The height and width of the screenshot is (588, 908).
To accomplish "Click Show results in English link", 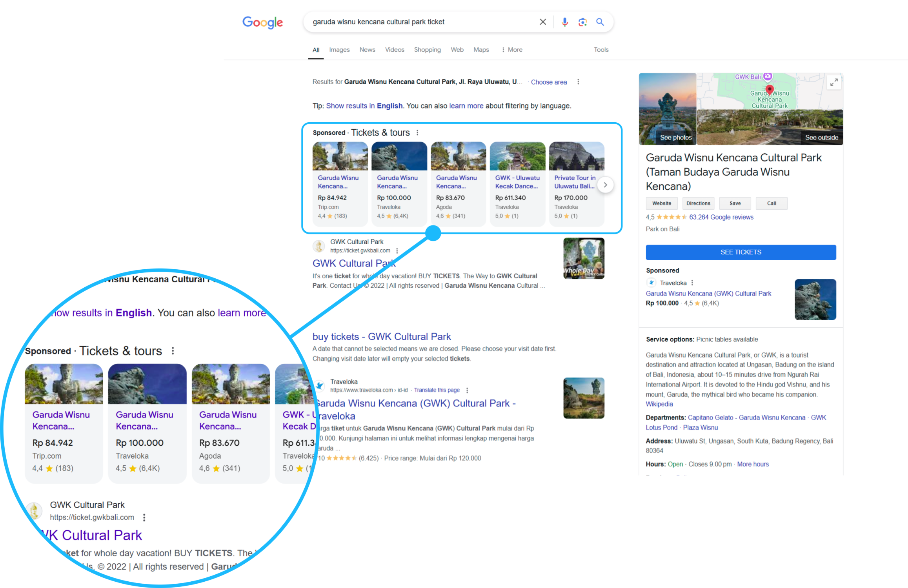I will pyautogui.click(x=364, y=106).
